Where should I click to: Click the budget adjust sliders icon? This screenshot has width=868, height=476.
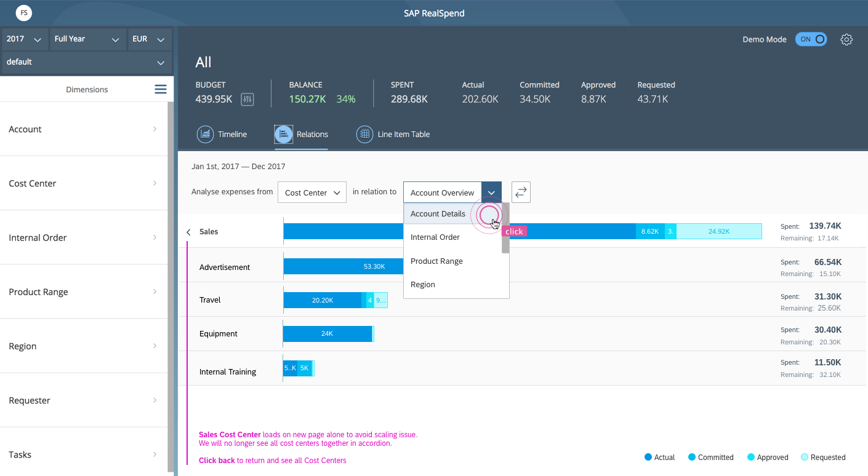pos(247,99)
